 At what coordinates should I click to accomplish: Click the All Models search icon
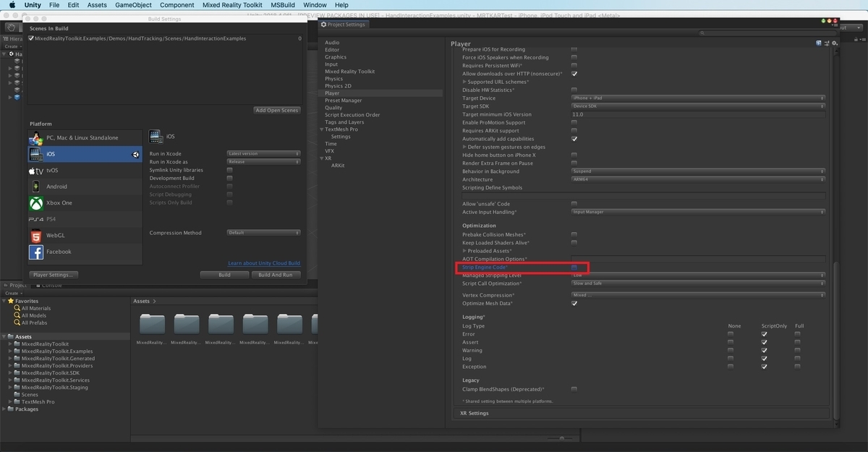[x=17, y=315]
